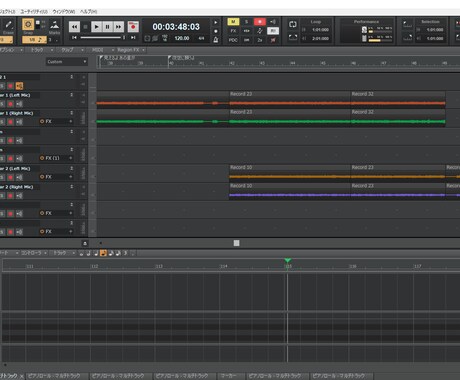The image size is (460, 380).
Task: Click the Rewind transport button
Action: pos(74,27)
